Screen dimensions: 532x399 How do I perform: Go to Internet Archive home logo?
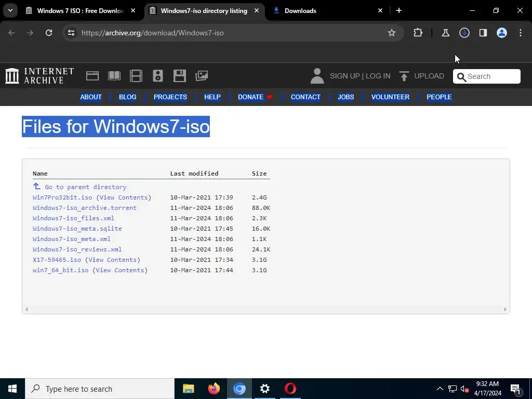coord(39,76)
